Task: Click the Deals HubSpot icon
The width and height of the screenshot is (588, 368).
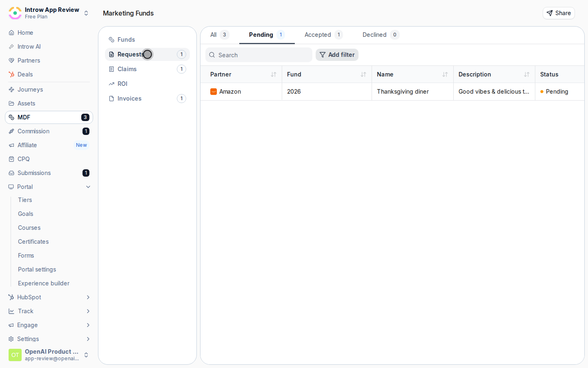Action: click(11, 74)
